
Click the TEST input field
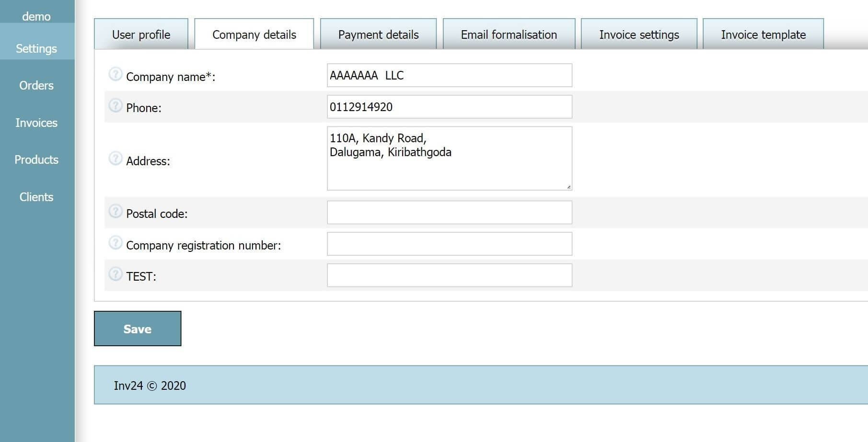click(450, 275)
